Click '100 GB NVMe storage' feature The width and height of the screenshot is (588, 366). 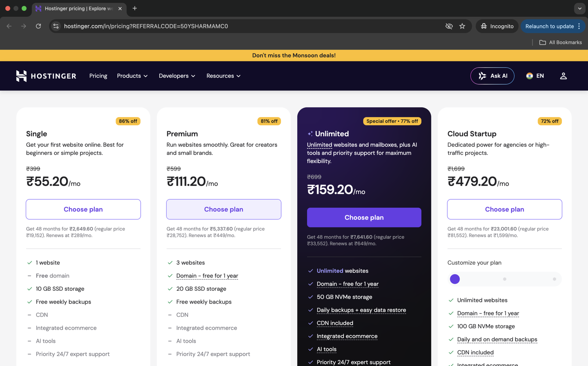(x=486, y=326)
